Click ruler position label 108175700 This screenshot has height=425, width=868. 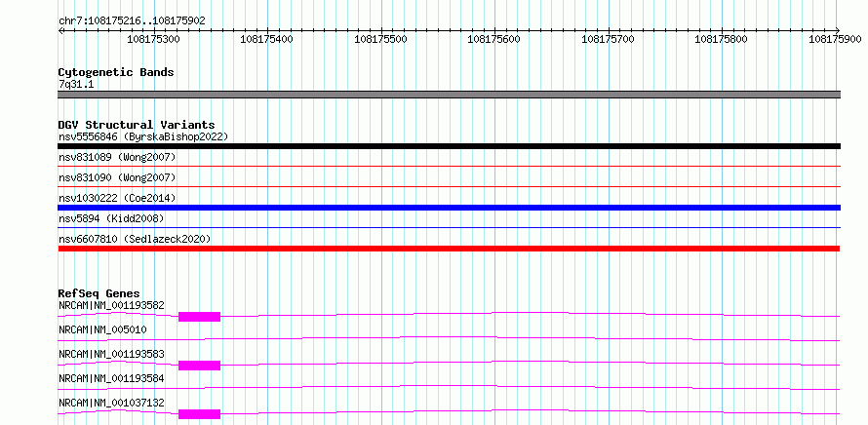click(609, 39)
